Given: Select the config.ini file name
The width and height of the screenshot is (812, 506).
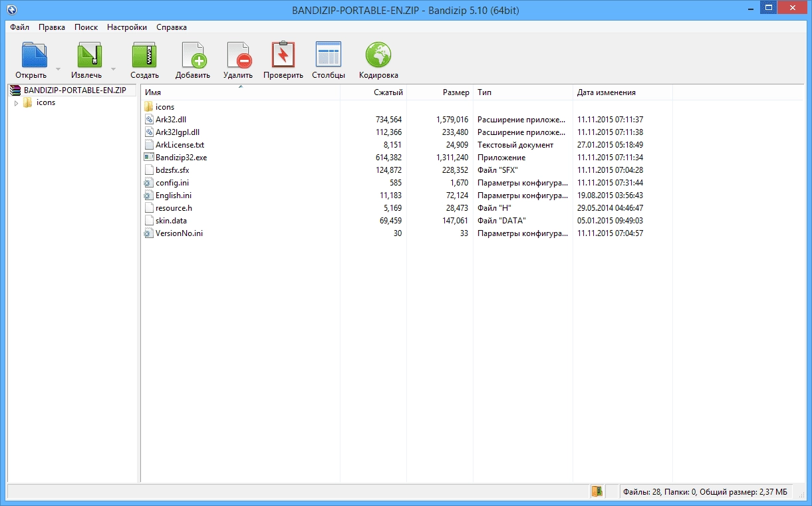Looking at the screenshot, I should click(174, 183).
